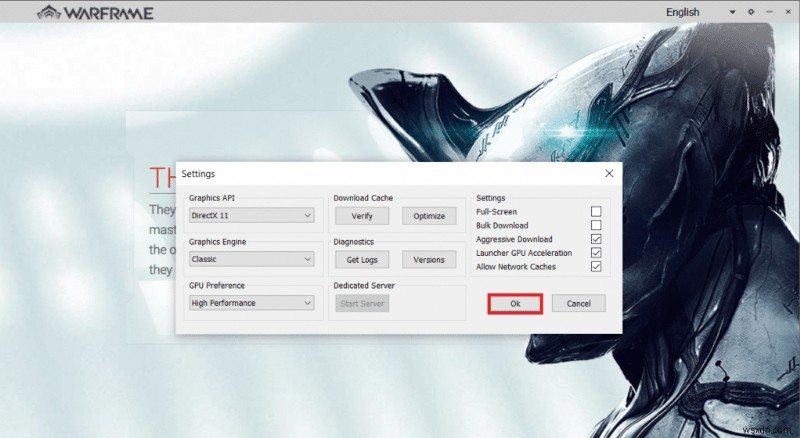This screenshot has height=438, width=800.
Task: Click the Settings dialog title
Action: pos(198,174)
